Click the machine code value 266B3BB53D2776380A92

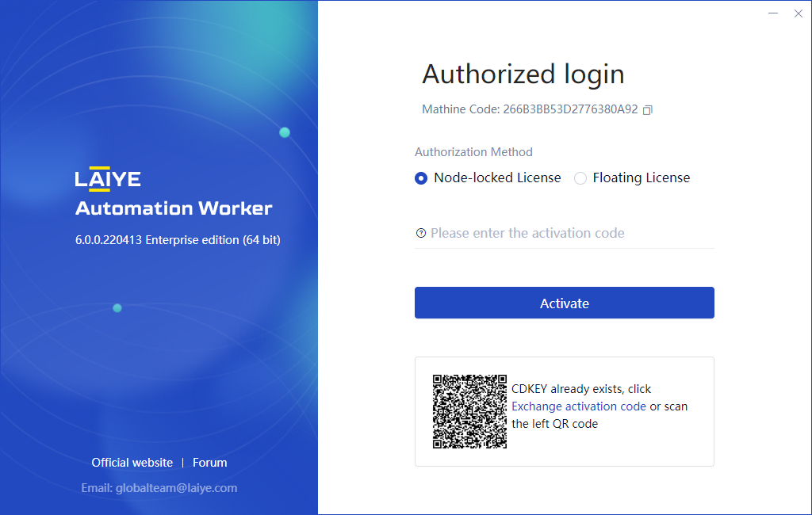570,109
